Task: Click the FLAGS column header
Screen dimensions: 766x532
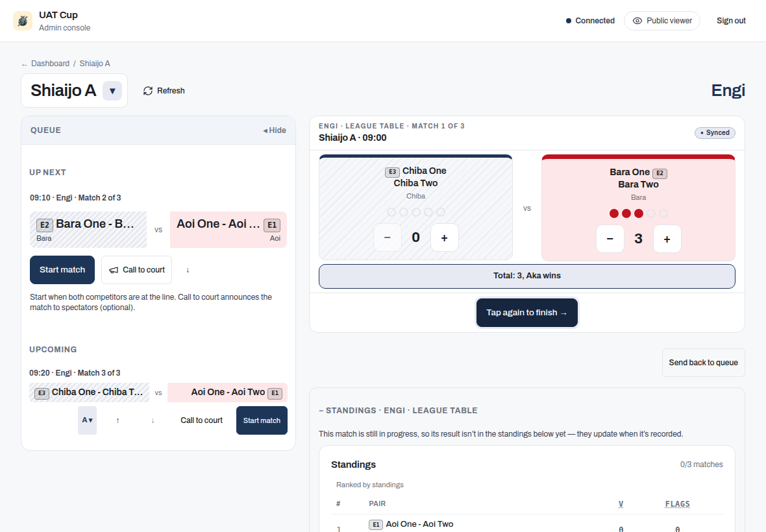Action: click(x=677, y=503)
